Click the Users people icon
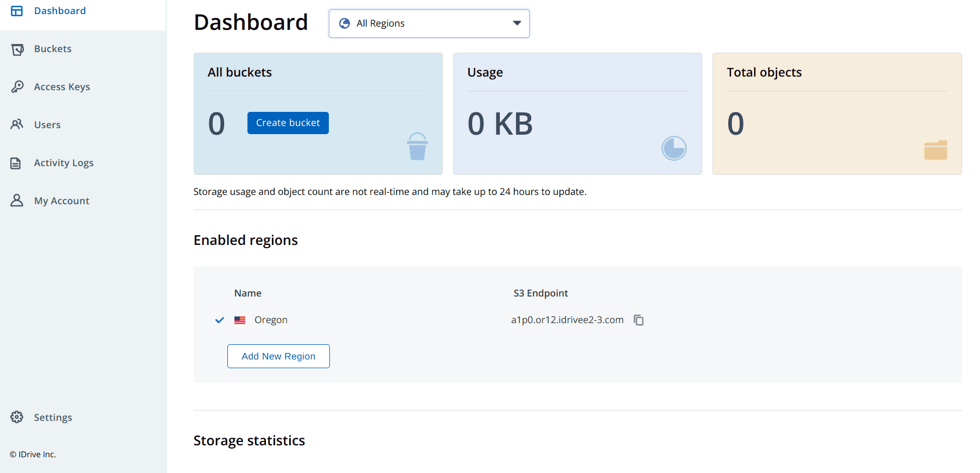The image size is (980, 473). point(17,124)
